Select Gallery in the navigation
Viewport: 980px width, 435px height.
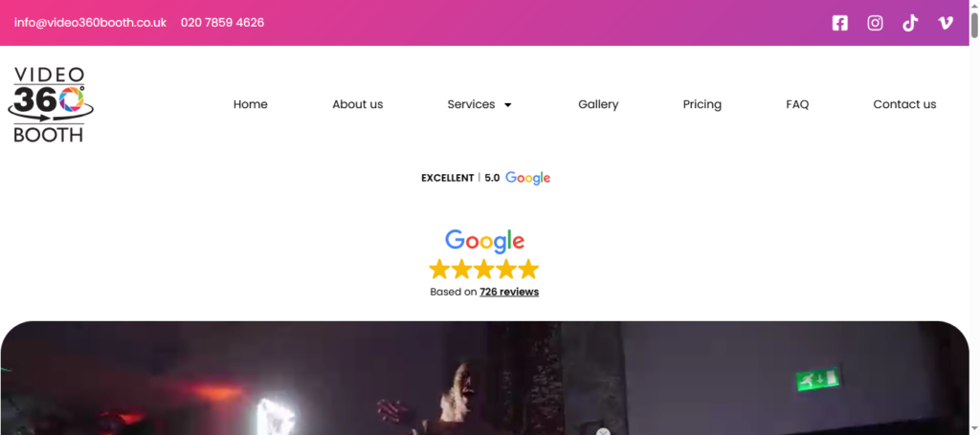pyautogui.click(x=598, y=104)
